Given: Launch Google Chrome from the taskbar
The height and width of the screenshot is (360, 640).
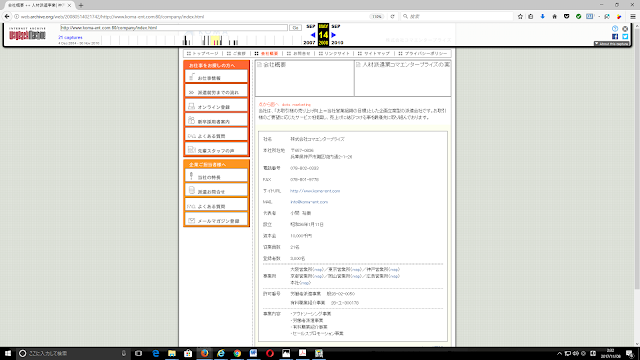Looking at the screenshot, I should tap(237, 353).
